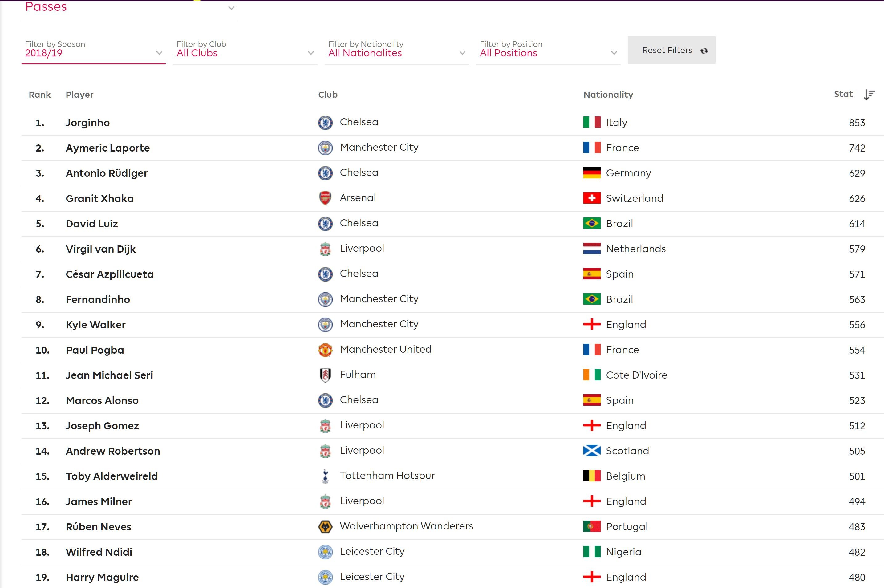Image resolution: width=884 pixels, height=588 pixels.
Task: Click the Liverpool crest in James Milner's row
Action: [x=325, y=501]
